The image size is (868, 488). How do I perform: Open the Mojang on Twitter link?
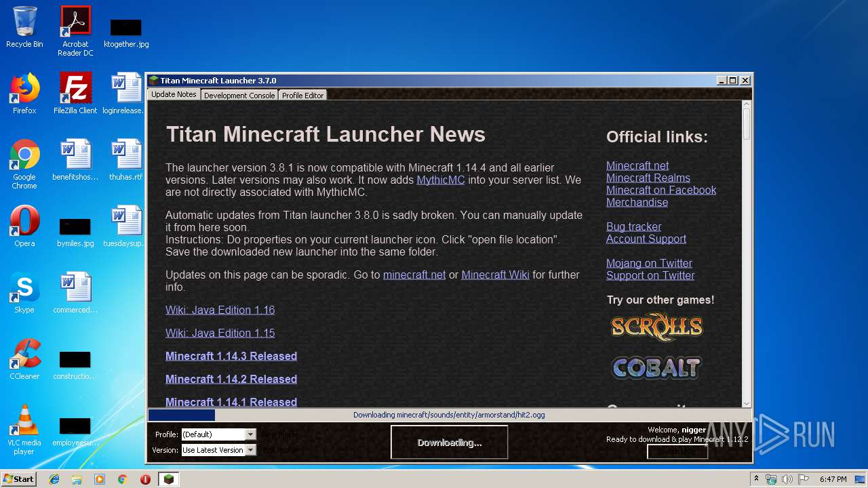649,263
